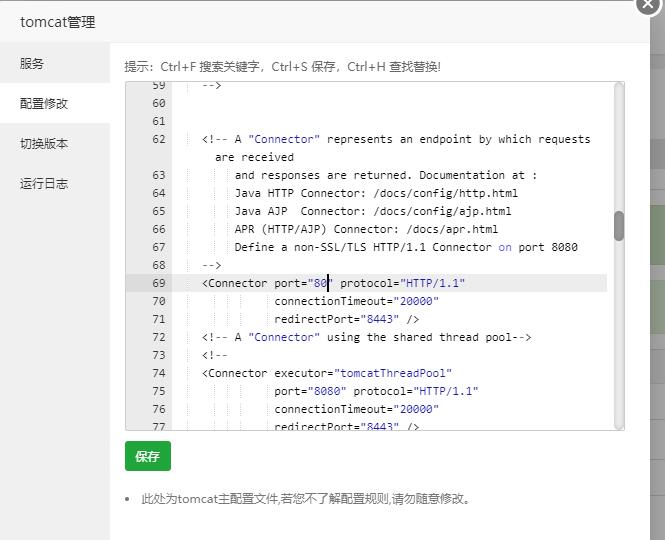This screenshot has width=665, height=540.
Task: Click the editor's vertical scrollbar thumb
Action: tap(619, 226)
